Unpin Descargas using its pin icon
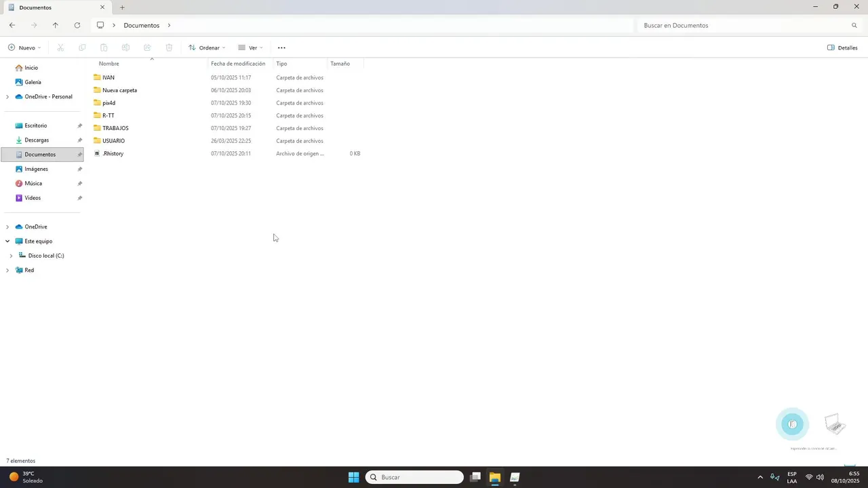Screen dimensions: 868x488 [79, 140]
